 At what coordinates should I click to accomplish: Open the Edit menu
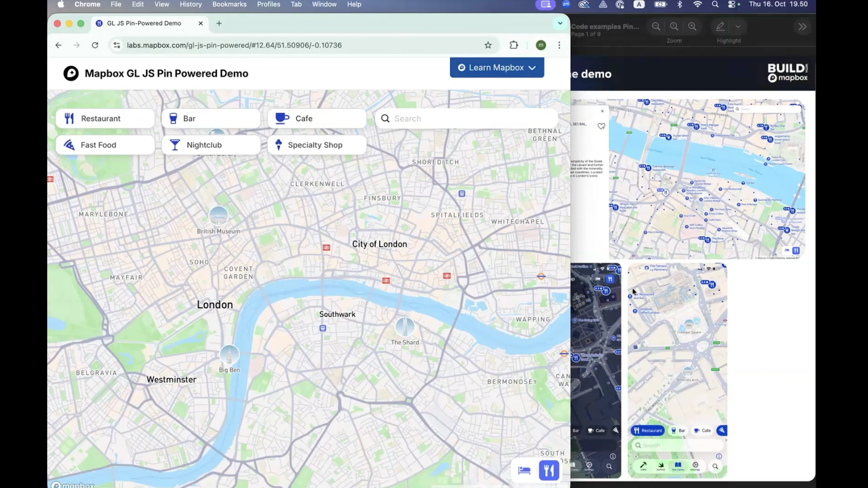point(138,4)
